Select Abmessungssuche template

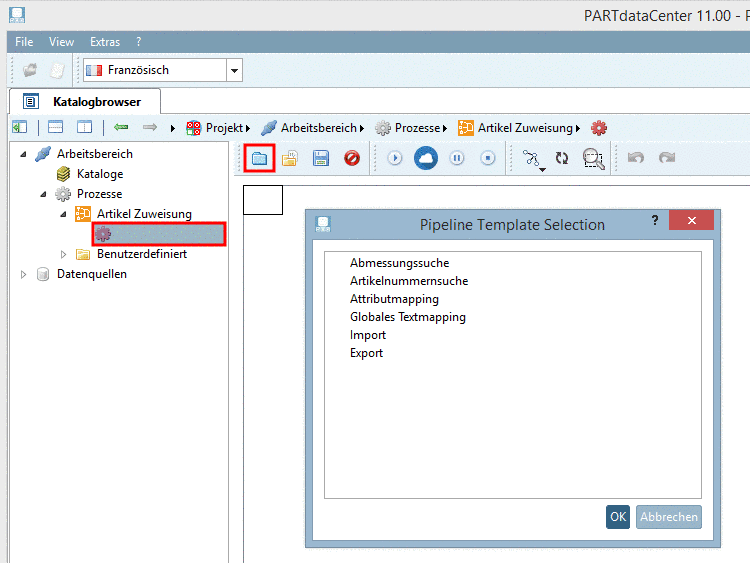point(399,263)
